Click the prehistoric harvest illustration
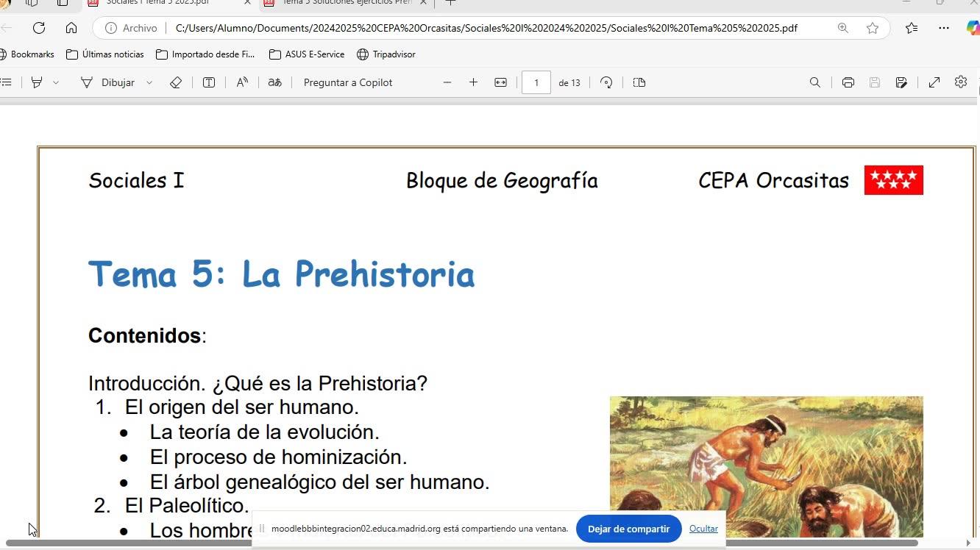Screen dimensions: 980x550 (766, 467)
